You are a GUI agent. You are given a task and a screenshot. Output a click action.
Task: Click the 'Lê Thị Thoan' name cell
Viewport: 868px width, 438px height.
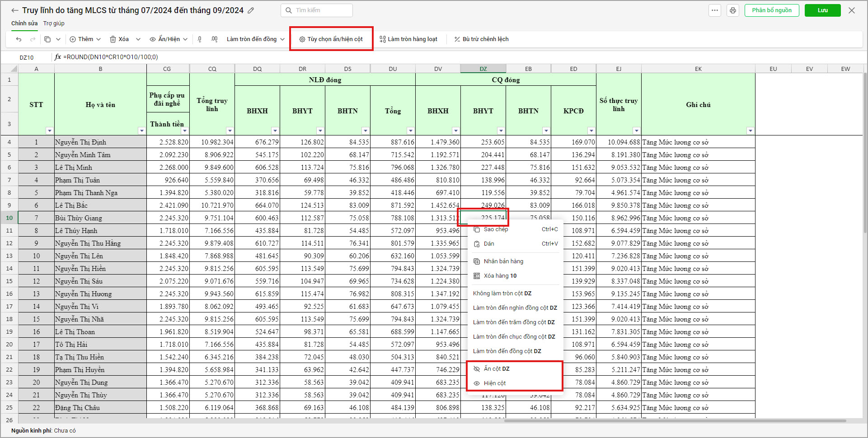tap(100, 332)
